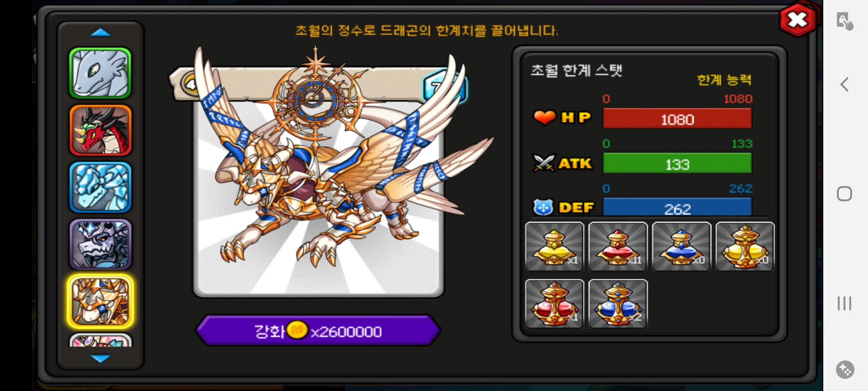Select the highlighted golden armored dragon portrait
The image size is (868, 391).
pyautogui.click(x=100, y=301)
